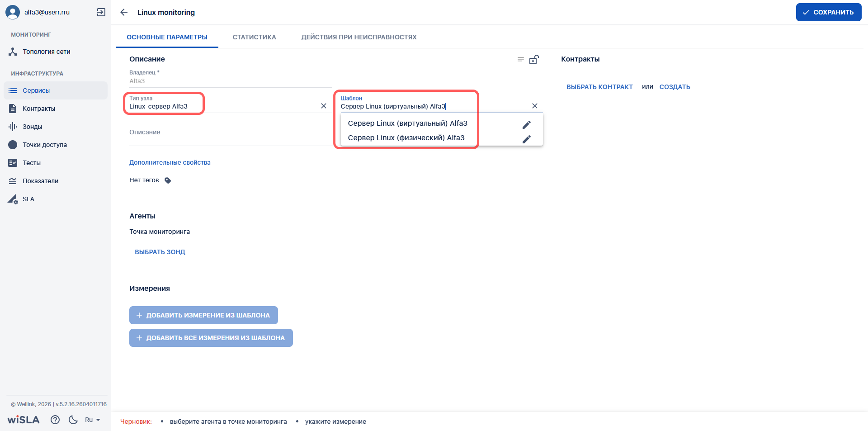Click the user avatar icon
This screenshot has height=431, width=868.
tap(13, 12)
